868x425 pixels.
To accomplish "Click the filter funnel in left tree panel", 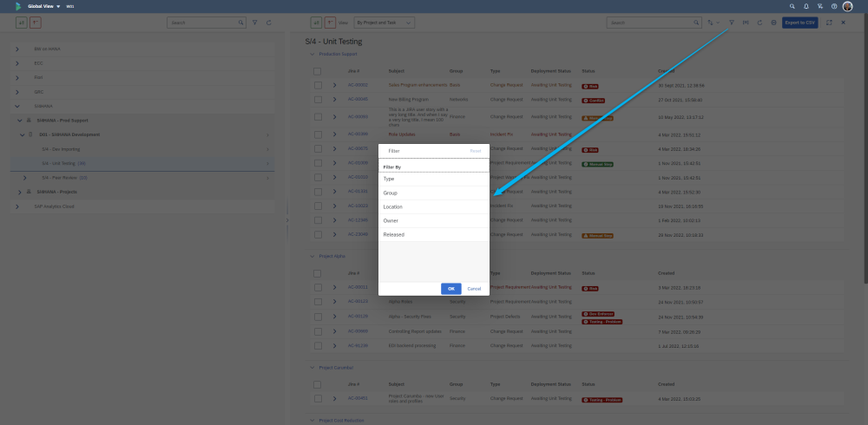I will 254,23.
